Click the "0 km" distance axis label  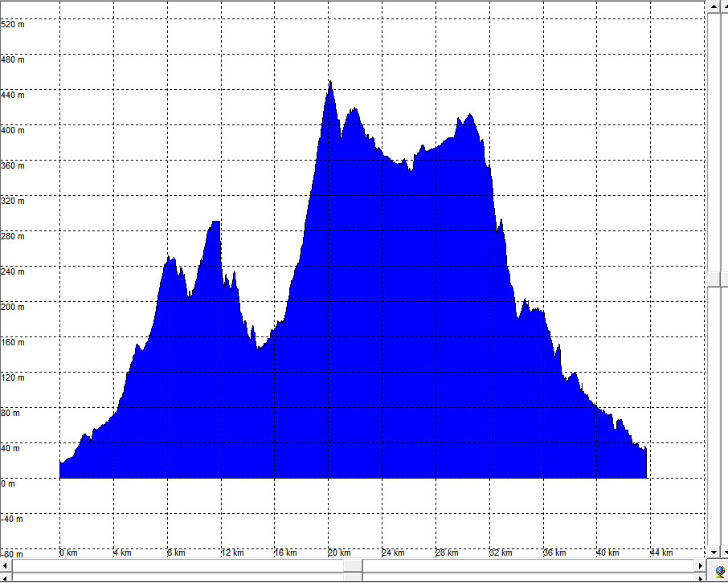(x=69, y=552)
